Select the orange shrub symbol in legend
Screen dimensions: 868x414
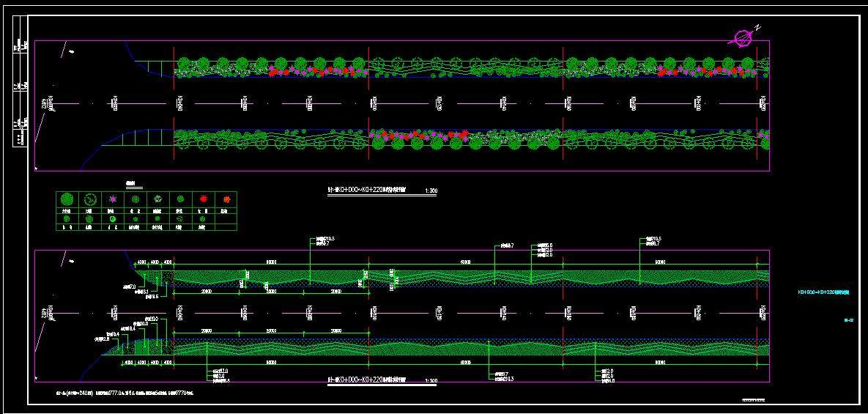[226, 199]
